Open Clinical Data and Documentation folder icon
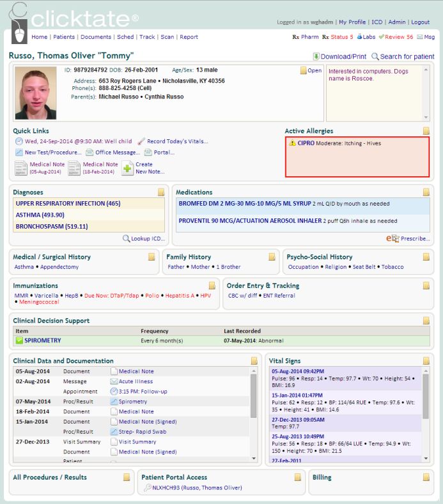Image resolution: width=443 pixels, height=504 pixels. coord(254,361)
